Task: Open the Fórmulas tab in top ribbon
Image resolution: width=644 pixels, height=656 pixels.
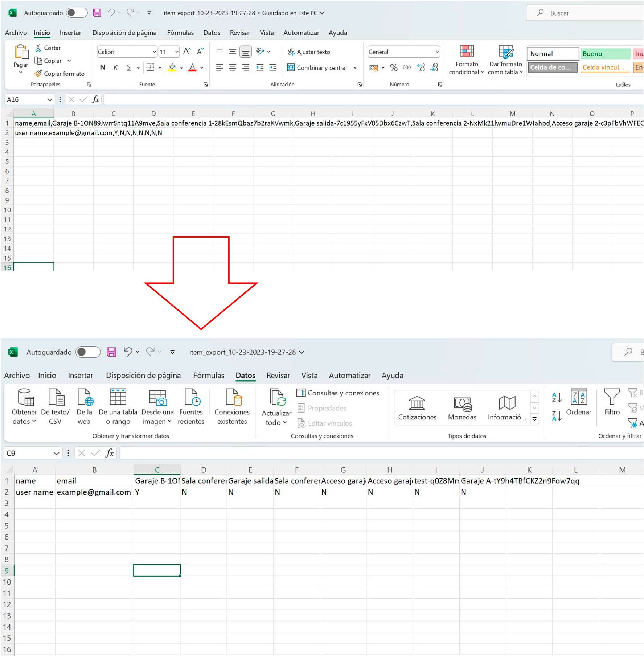Action: pos(180,33)
